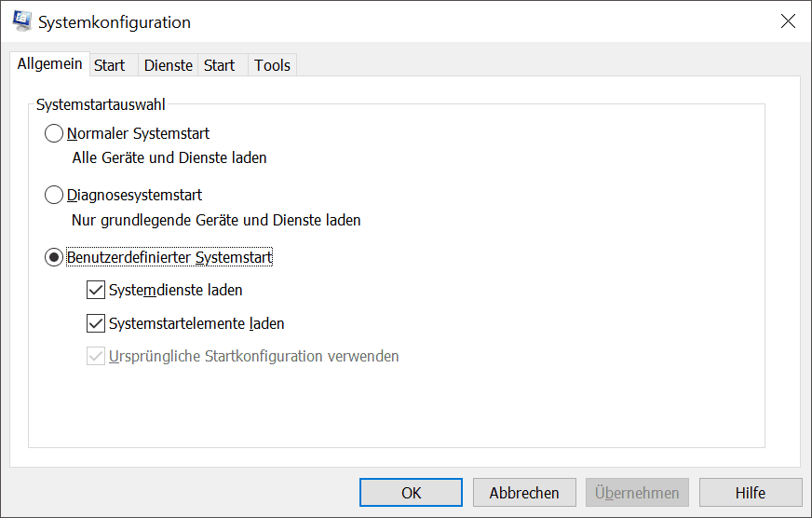Switch to the Tools tab

click(273, 65)
